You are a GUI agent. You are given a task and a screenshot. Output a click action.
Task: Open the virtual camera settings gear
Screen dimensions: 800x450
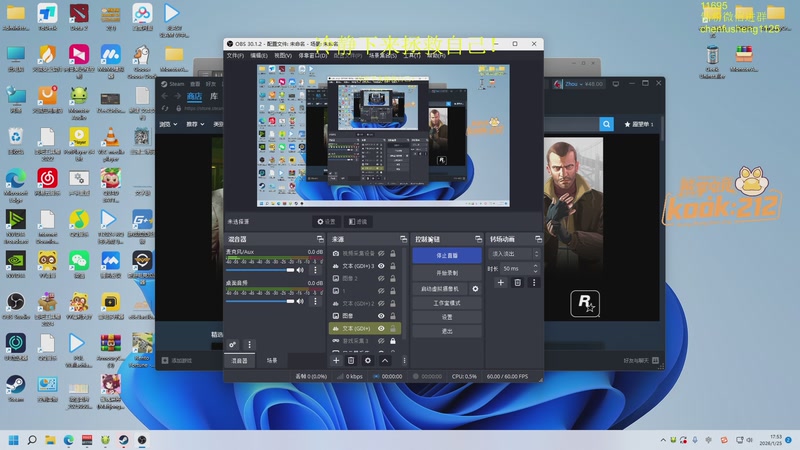tap(475, 288)
